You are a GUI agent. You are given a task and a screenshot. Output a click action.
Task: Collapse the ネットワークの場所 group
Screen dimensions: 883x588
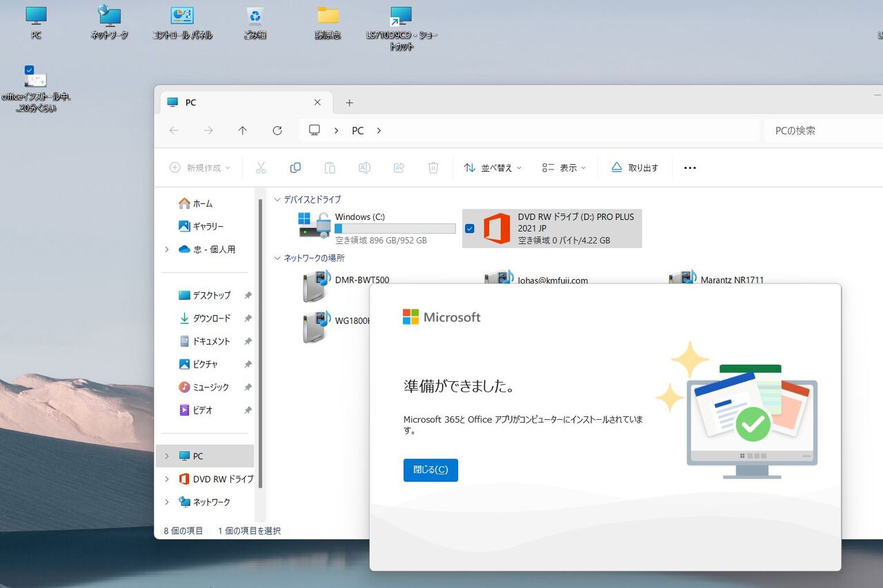[277, 258]
